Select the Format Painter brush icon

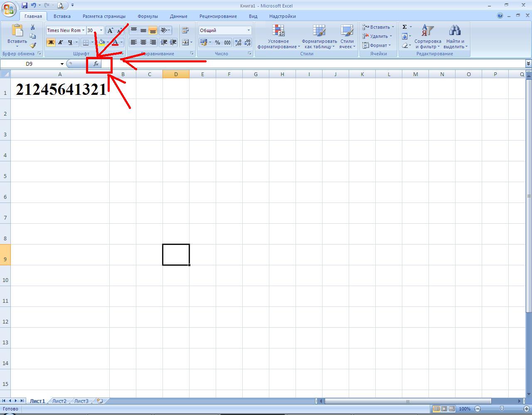tap(33, 45)
